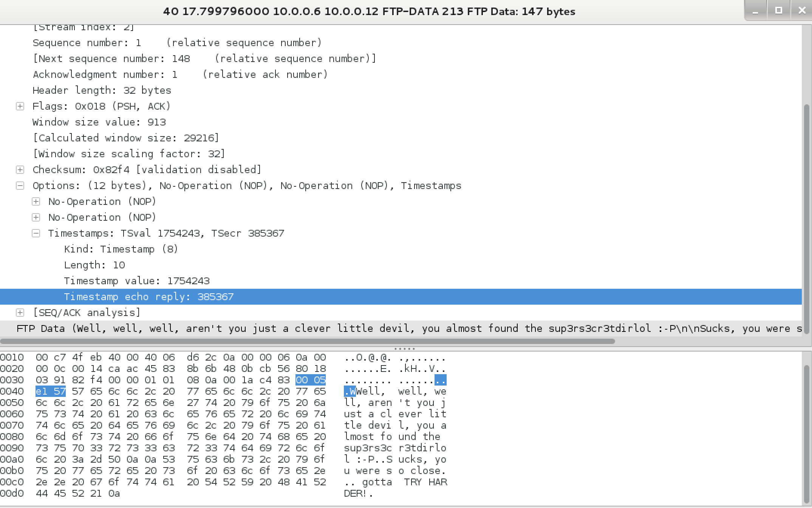Select the Window size value: 913 row
The image size is (812, 508).
401,122
